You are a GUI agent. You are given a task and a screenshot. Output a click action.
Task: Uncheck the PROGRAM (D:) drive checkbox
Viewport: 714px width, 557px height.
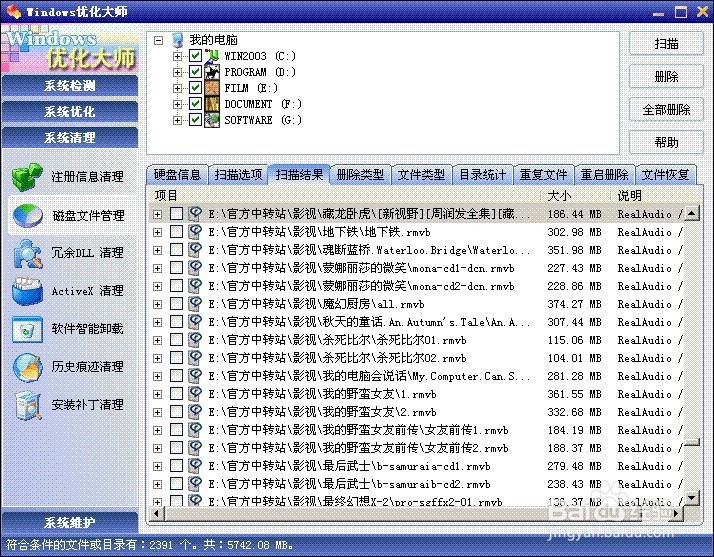195,72
